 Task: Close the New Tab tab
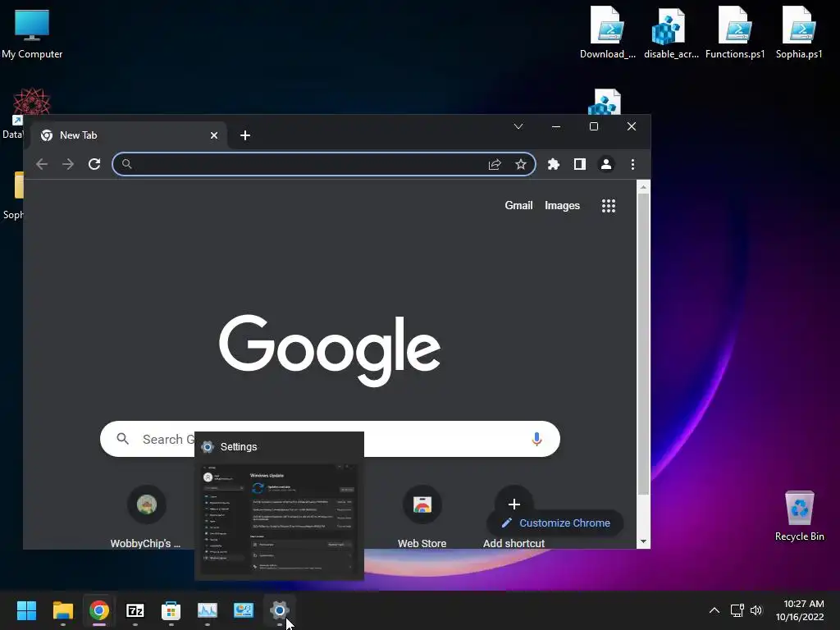click(214, 135)
